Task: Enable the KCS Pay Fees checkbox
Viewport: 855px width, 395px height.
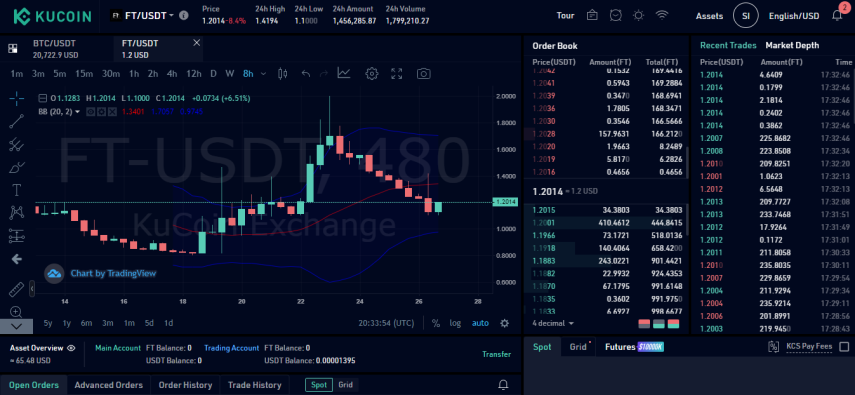Action: 844,346
